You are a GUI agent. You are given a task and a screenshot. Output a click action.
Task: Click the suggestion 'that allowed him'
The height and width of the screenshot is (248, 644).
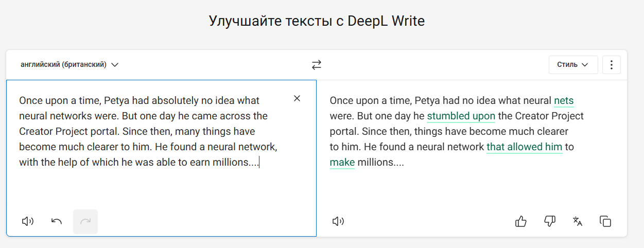[x=524, y=147]
